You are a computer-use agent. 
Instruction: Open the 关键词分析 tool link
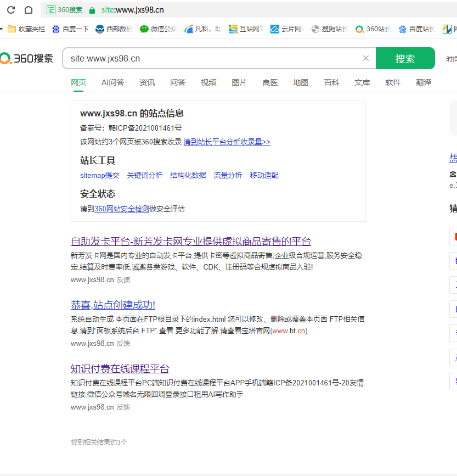145,175
